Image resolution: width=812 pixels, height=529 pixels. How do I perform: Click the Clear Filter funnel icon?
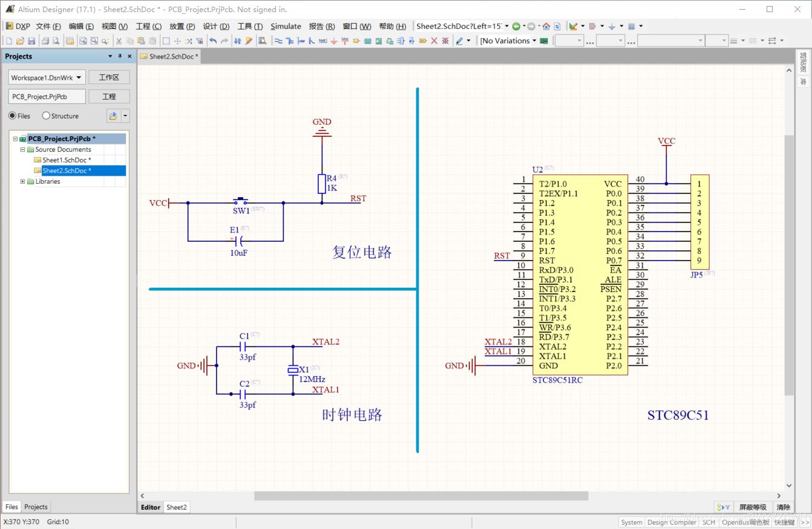pyautogui.click(x=199, y=41)
